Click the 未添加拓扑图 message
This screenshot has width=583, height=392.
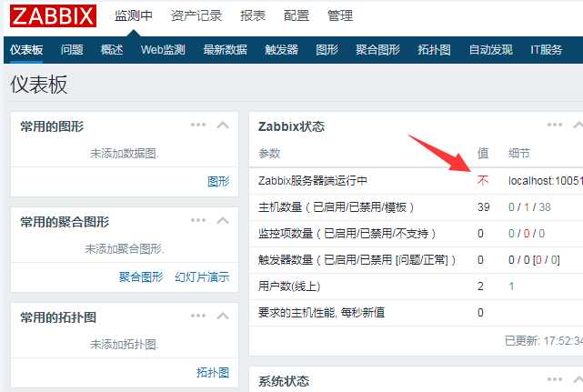click(x=125, y=345)
